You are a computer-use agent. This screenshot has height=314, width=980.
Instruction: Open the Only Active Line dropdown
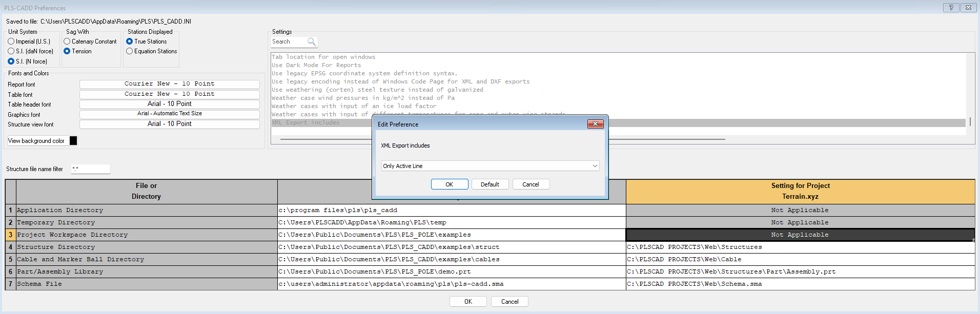(x=490, y=166)
